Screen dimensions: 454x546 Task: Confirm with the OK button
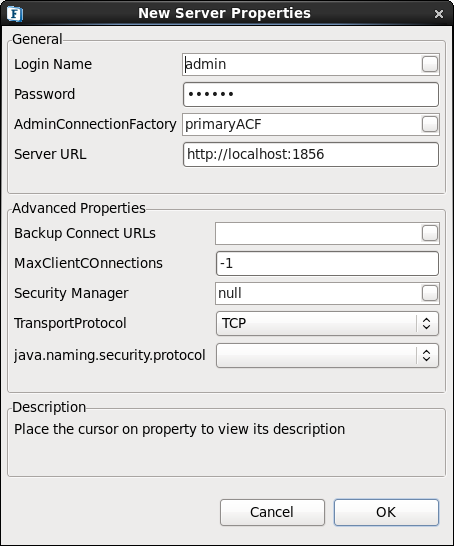tap(386, 512)
